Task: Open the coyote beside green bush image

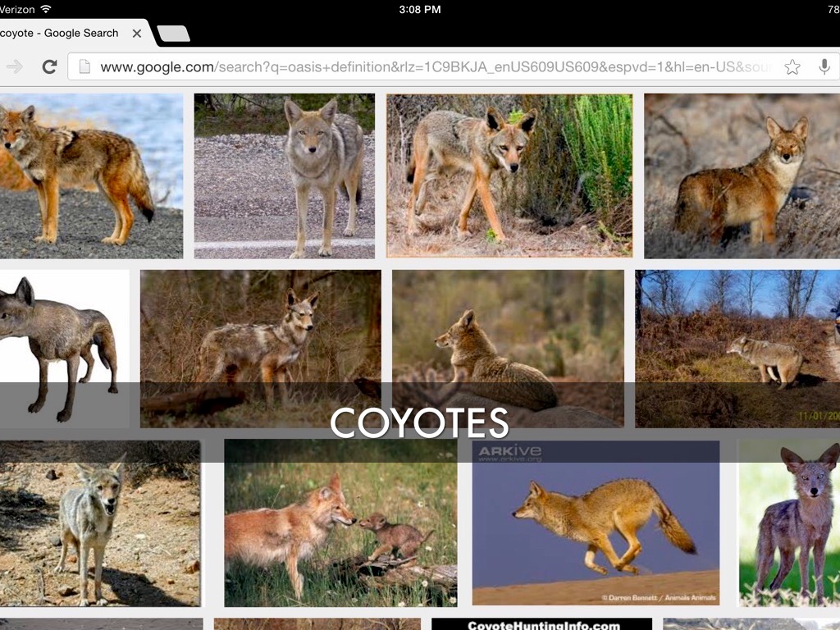Action: pos(509,176)
